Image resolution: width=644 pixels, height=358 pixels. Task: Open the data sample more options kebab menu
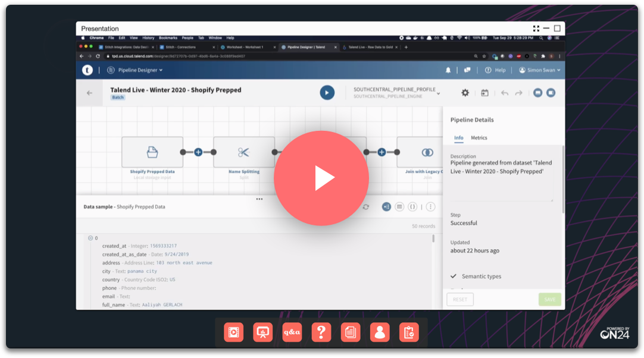coord(430,207)
